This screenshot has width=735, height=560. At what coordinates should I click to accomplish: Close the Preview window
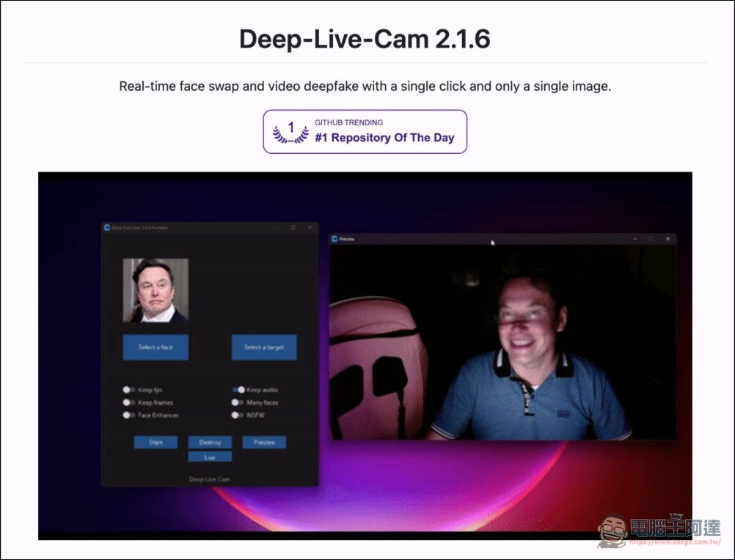[x=668, y=239]
